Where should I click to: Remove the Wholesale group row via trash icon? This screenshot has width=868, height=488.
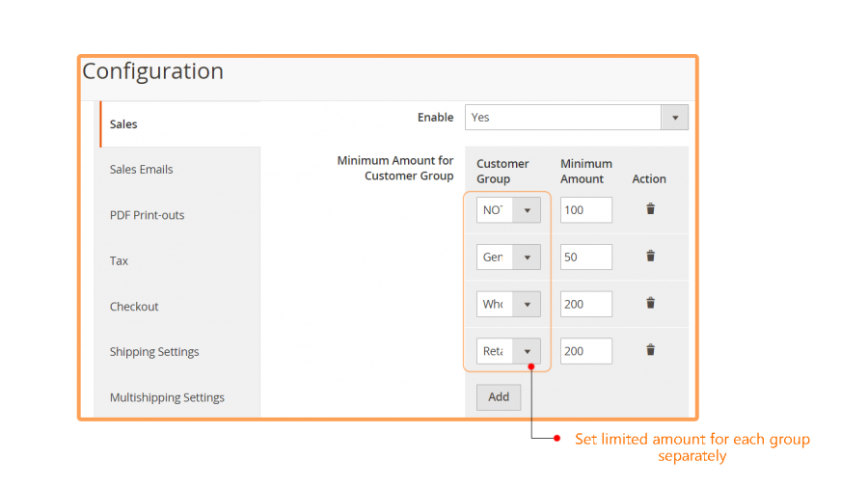point(650,304)
